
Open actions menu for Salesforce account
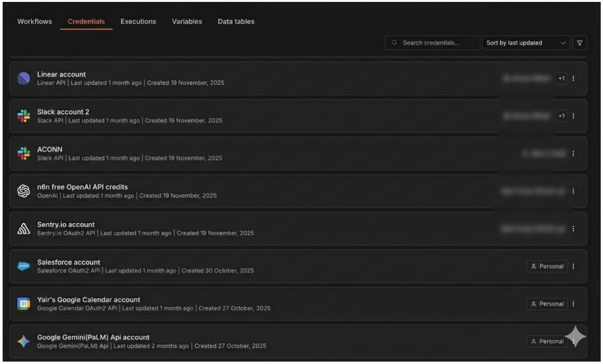[573, 266]
